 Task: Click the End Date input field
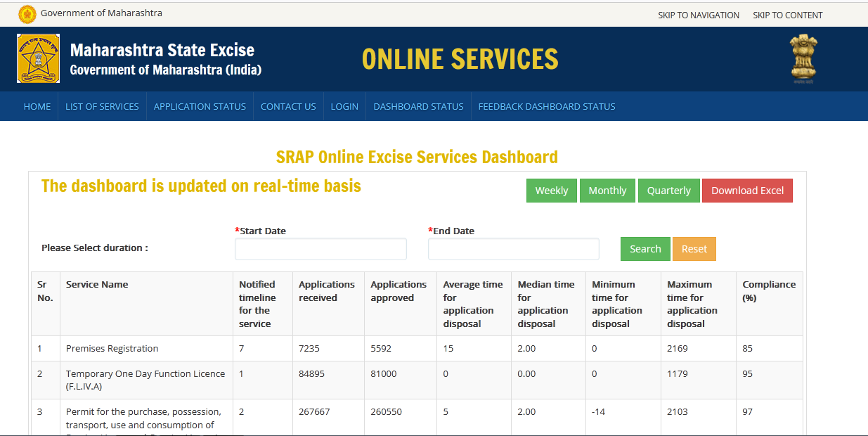point(513,249)
